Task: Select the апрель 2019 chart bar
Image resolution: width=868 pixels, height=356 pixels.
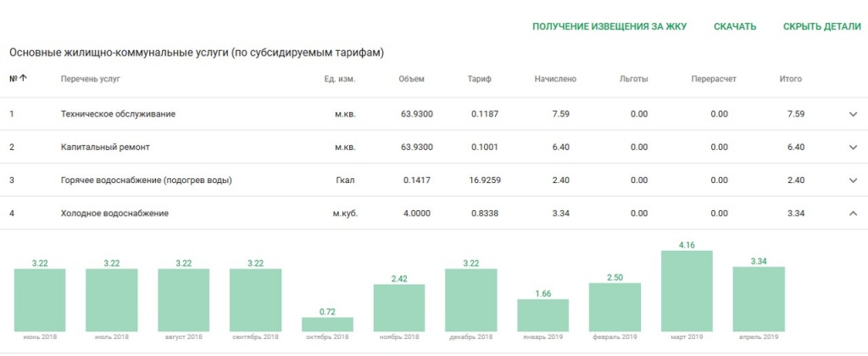Action: [x=759, y=298]
